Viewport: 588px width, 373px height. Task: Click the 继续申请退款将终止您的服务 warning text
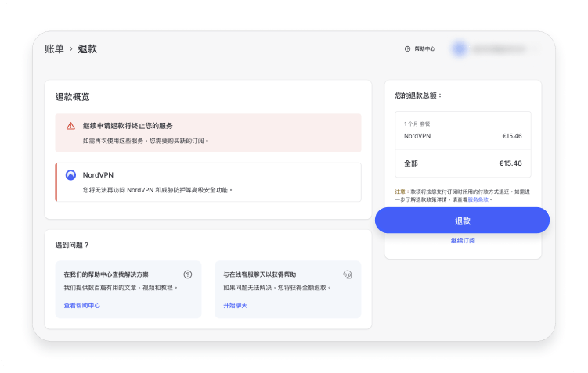click(128, 126)
